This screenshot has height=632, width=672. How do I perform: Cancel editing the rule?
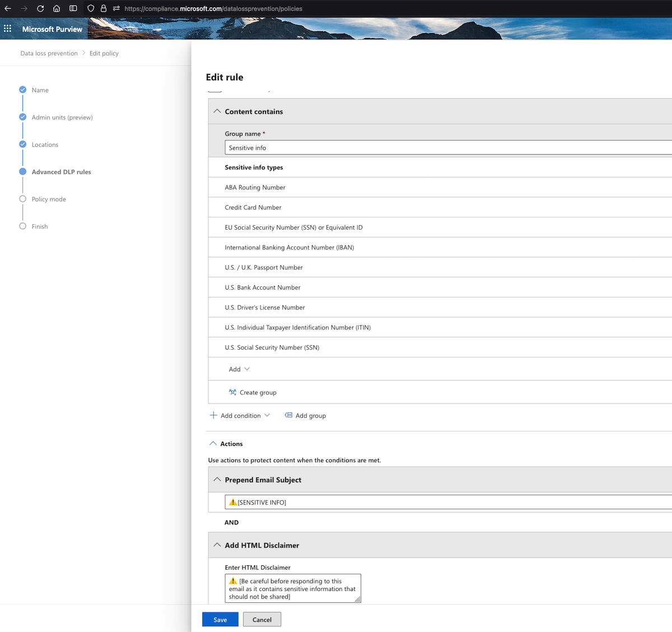click(x=262, y=619)
